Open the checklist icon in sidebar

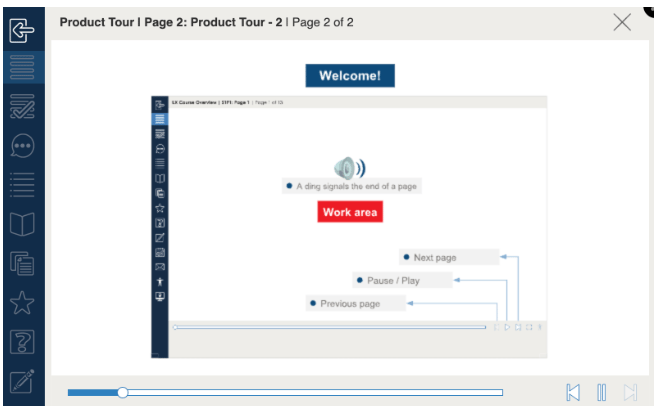click(22, 105)
